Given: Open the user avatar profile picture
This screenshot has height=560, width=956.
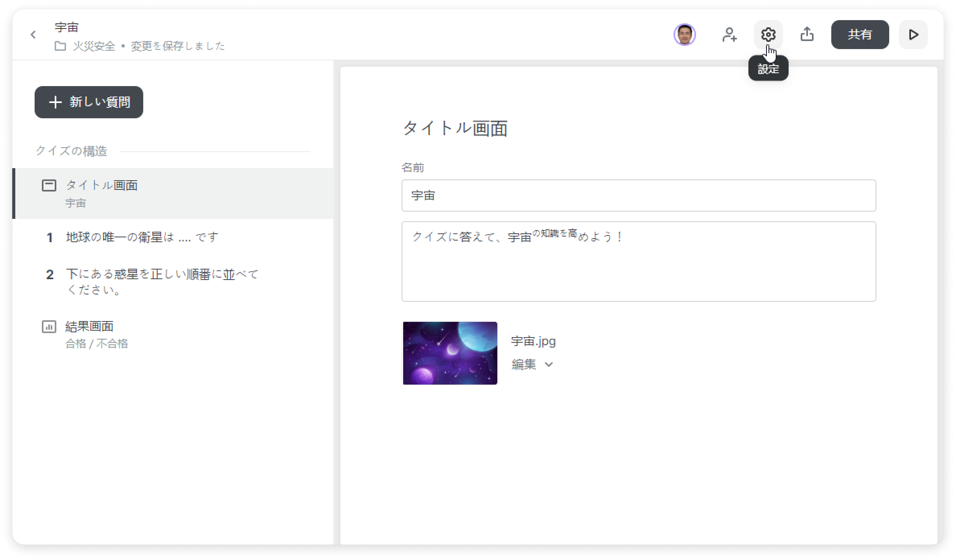Looking at the screenshot, I should click(x=684, y=35).
